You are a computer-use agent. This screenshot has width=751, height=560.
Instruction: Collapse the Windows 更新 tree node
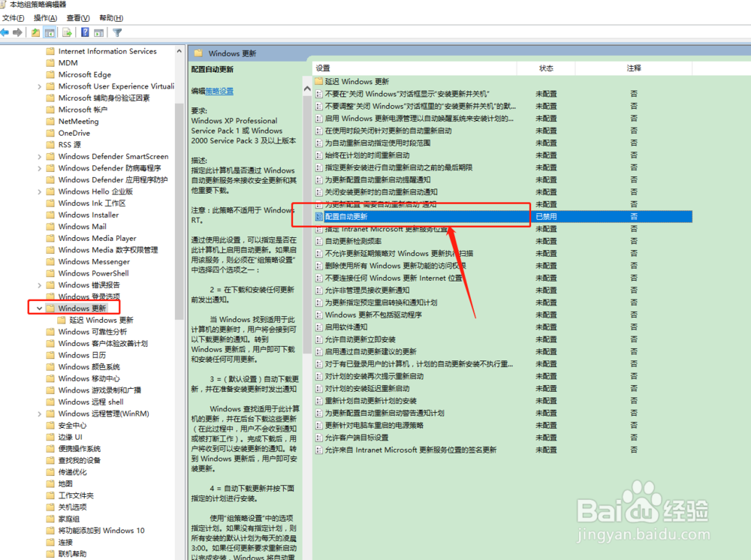(38, 308)
